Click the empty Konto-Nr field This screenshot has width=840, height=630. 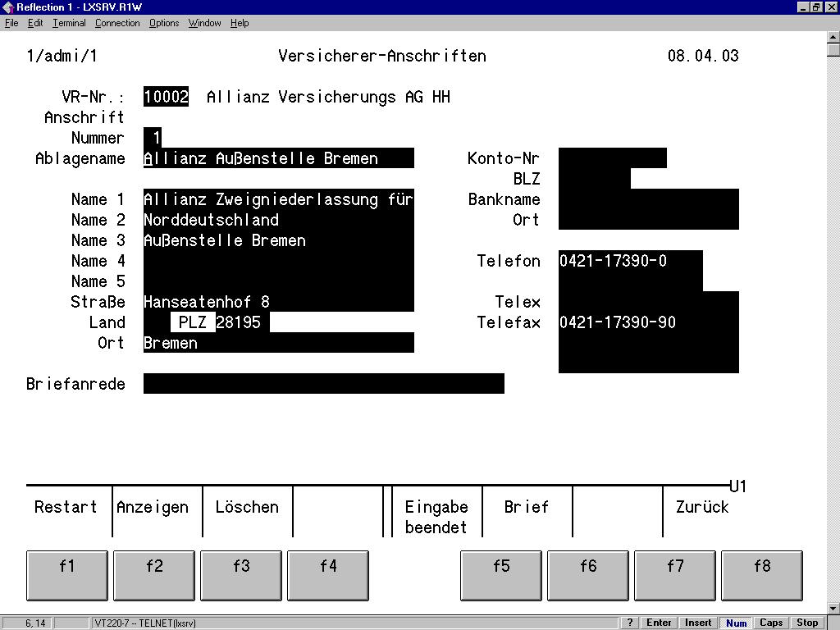click(x=612, y=158)
